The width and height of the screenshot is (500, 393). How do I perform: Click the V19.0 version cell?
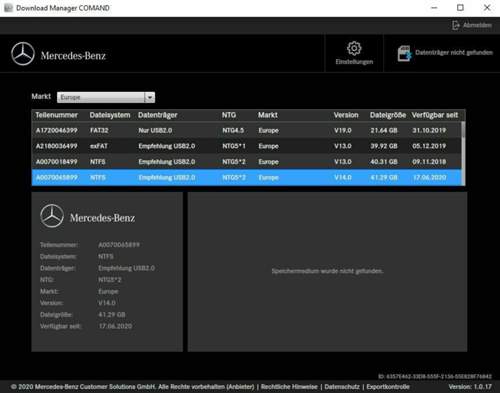click(x=343, y=130)
